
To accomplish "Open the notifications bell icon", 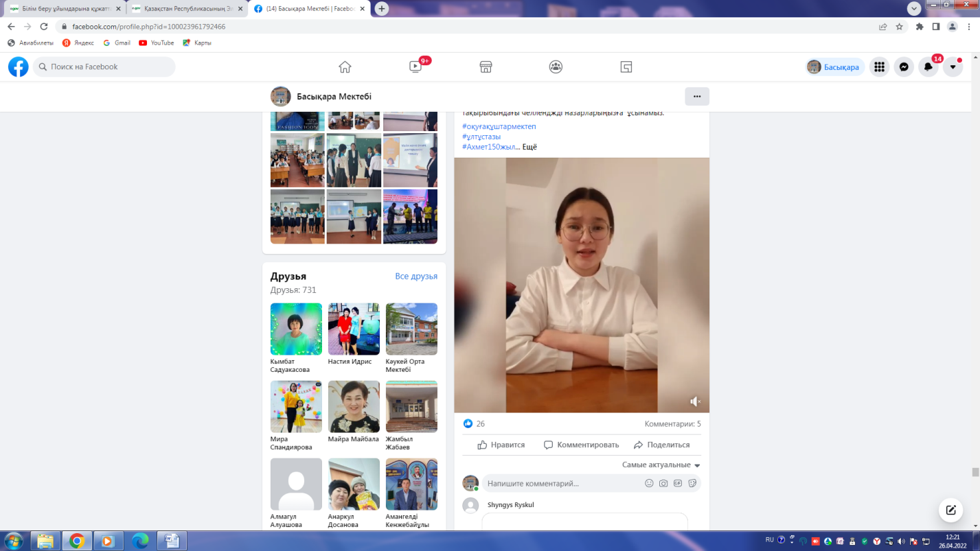I will 928,67.
